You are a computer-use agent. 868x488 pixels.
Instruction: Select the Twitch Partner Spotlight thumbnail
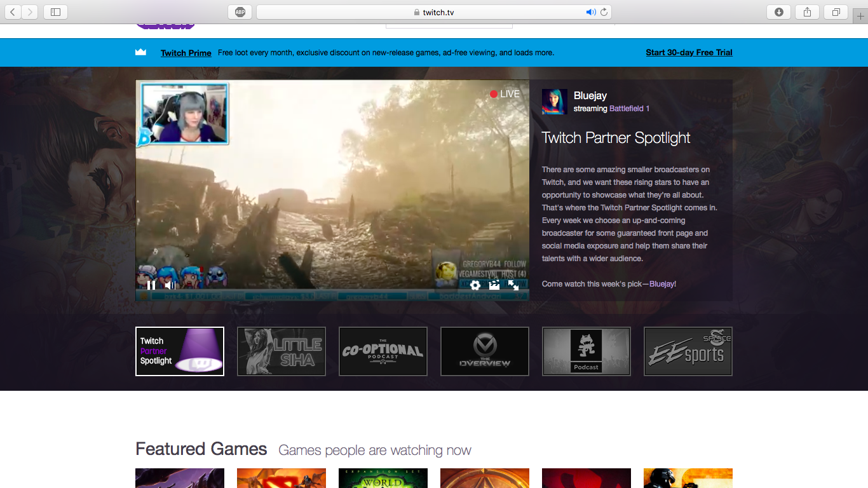pyautogui.click(x=180, y=351)
